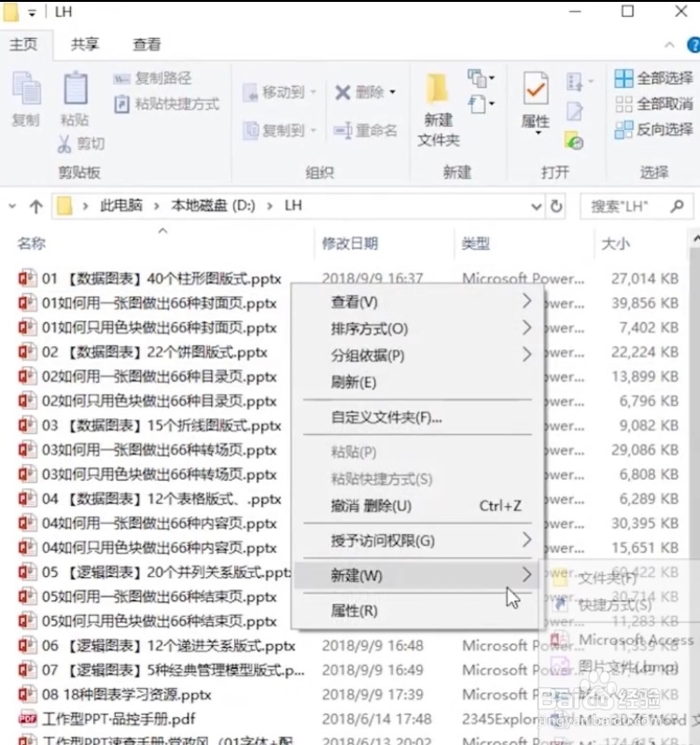Open Sort by (排序方式) context submenu
Image resolution: width=700 pixels, height=745 pixels.
point(417,329)
